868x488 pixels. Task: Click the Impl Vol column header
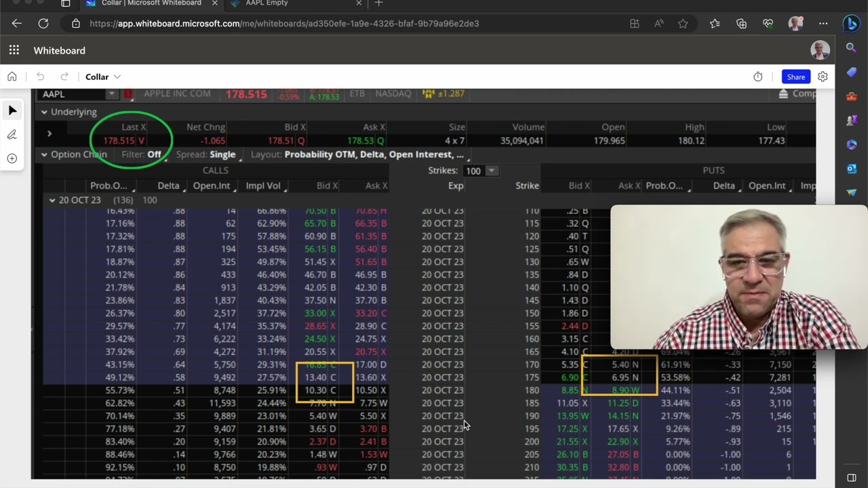pos(263,186)
